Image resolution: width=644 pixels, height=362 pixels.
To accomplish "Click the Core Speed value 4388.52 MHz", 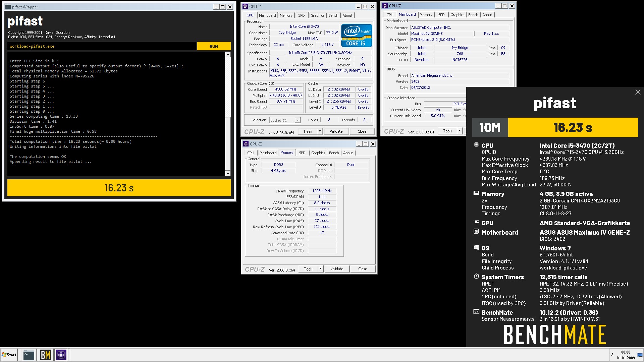I will tap(286, 89).
